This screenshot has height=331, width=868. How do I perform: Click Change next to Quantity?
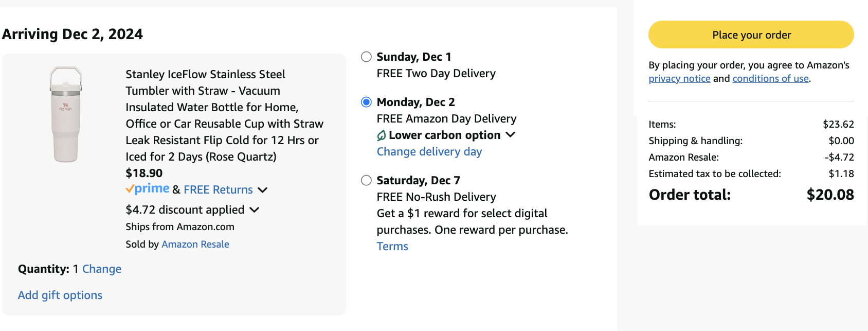tap(101, 269)
